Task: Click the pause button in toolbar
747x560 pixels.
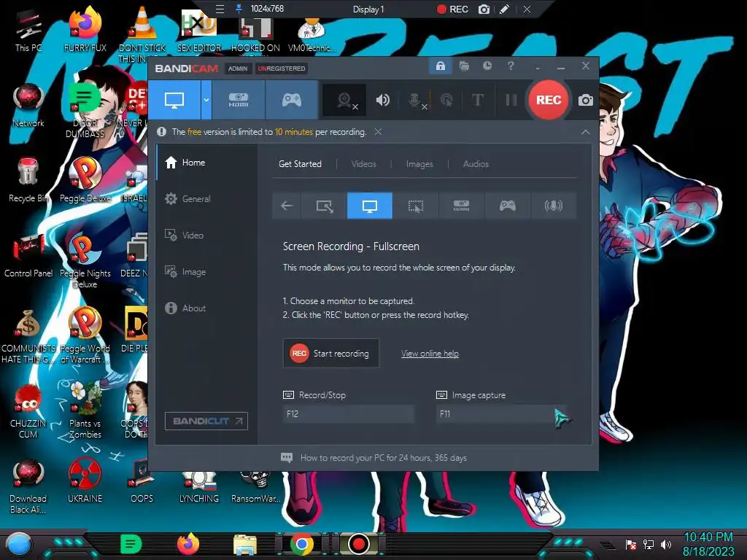Action: tap(511, 100)
